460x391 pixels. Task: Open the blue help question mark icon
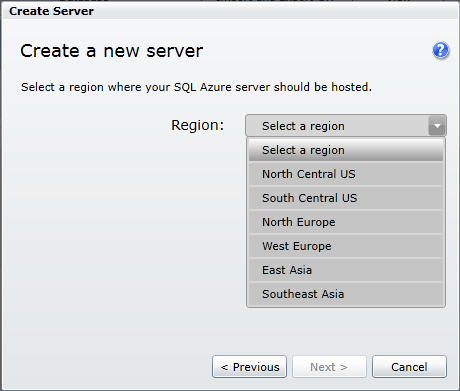click(441, 50)
